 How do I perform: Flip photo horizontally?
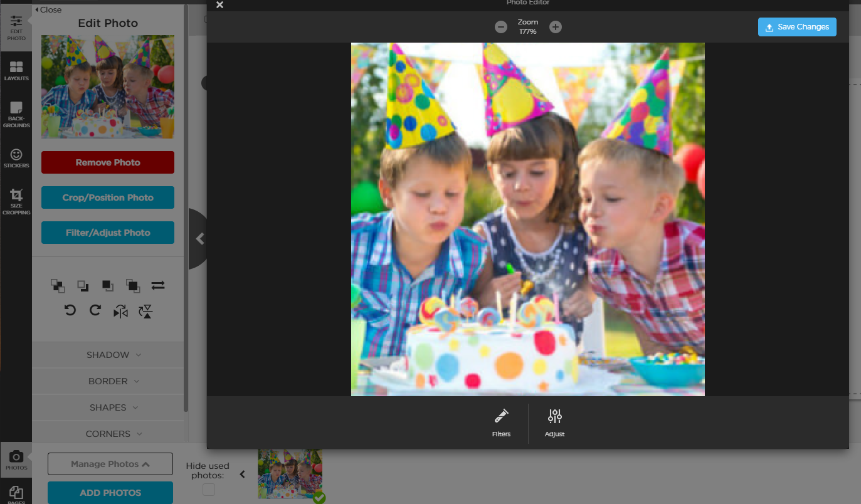tap(120, 311)
